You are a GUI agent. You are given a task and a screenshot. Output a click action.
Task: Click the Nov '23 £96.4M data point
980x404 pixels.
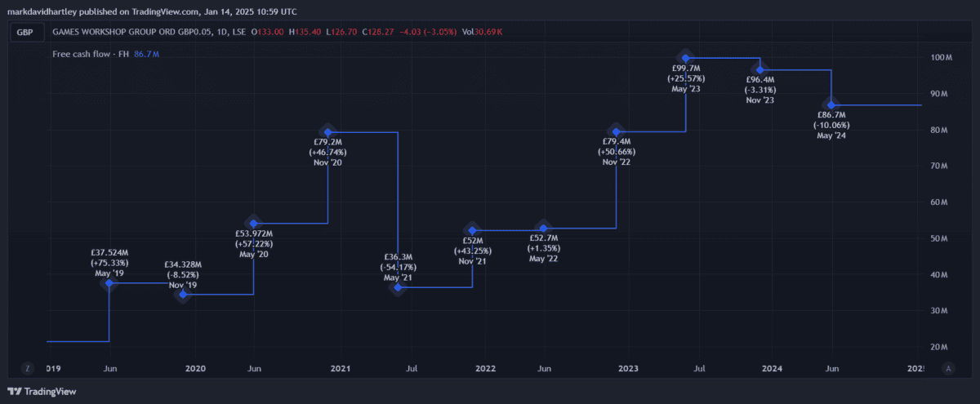click(760, 69)
